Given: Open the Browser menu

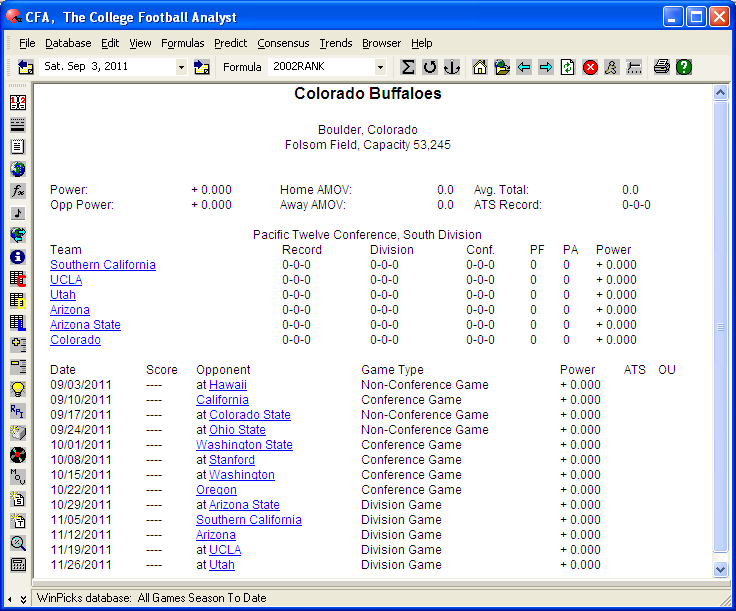Looking at the screenshot, I should (x=381, y=43).
